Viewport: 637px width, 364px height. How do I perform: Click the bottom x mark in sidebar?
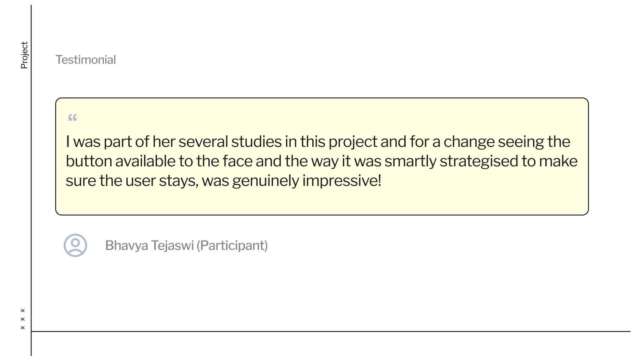click(22, 328)
